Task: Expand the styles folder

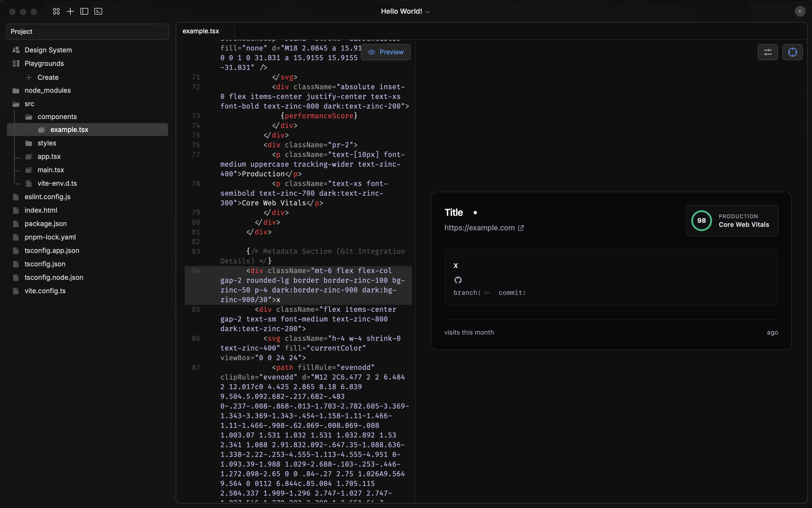Action: [47, 143]
